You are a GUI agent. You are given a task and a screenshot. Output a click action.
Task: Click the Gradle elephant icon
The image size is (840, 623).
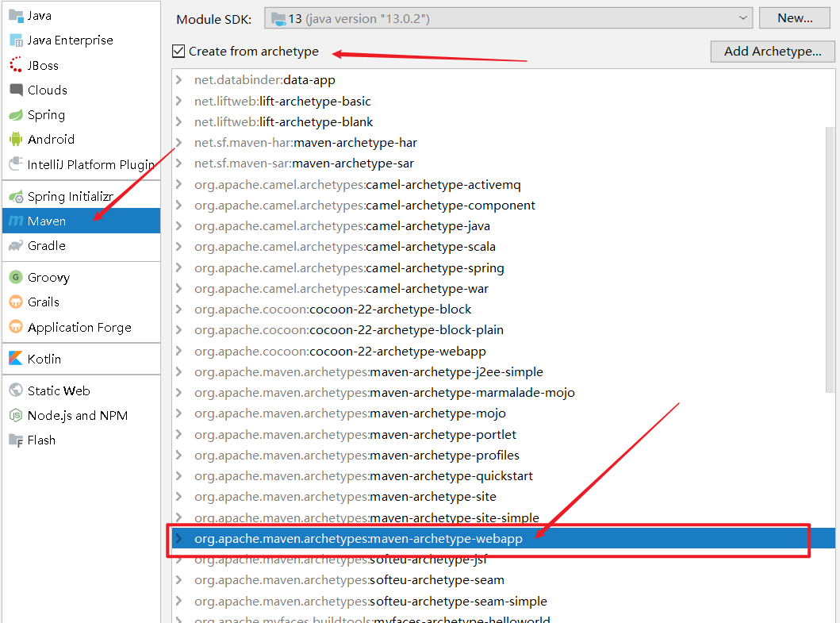click(x=16, y=245)
